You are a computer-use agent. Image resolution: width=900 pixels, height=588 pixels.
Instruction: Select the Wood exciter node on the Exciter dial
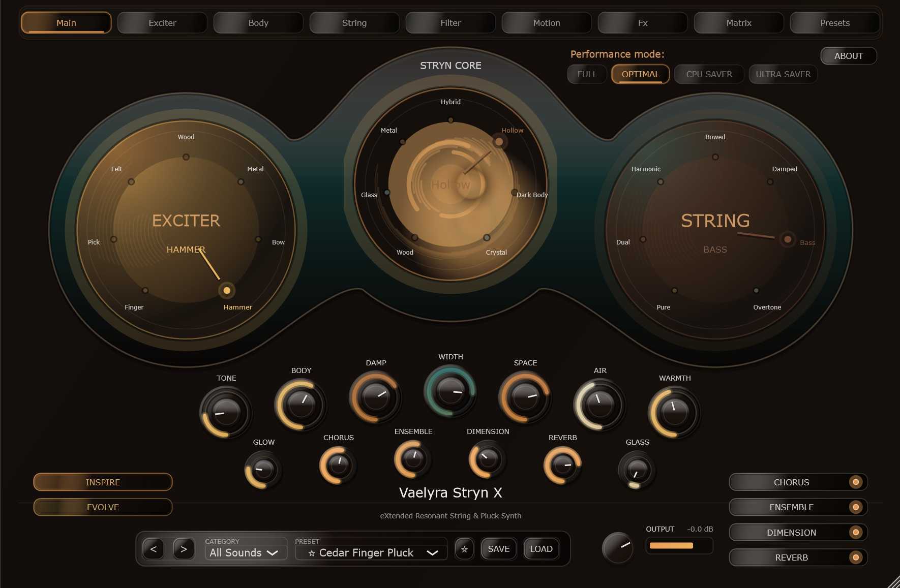[186, 157]
